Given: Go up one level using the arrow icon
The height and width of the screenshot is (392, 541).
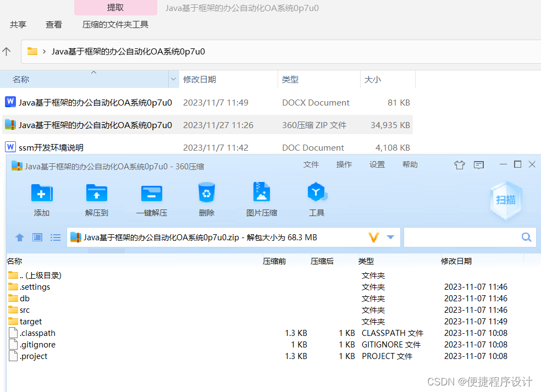Looking at the screenshot, I should coord(19,237).
